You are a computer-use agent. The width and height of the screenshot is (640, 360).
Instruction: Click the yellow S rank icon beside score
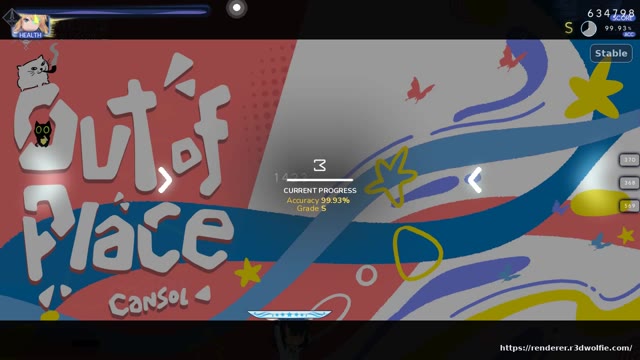tap(569, 28)
